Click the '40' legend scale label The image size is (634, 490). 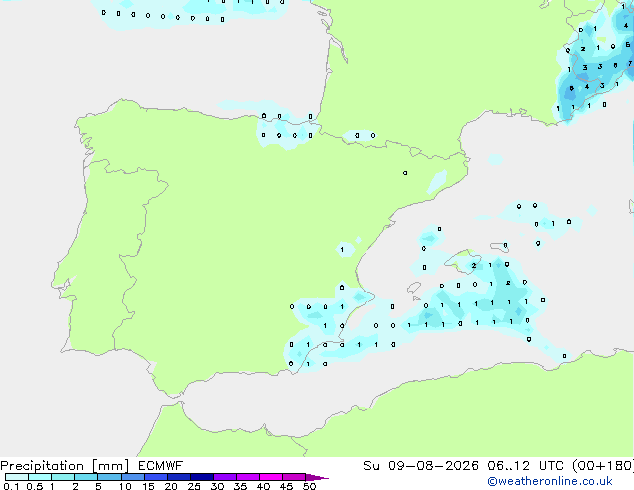coord(263,486)
